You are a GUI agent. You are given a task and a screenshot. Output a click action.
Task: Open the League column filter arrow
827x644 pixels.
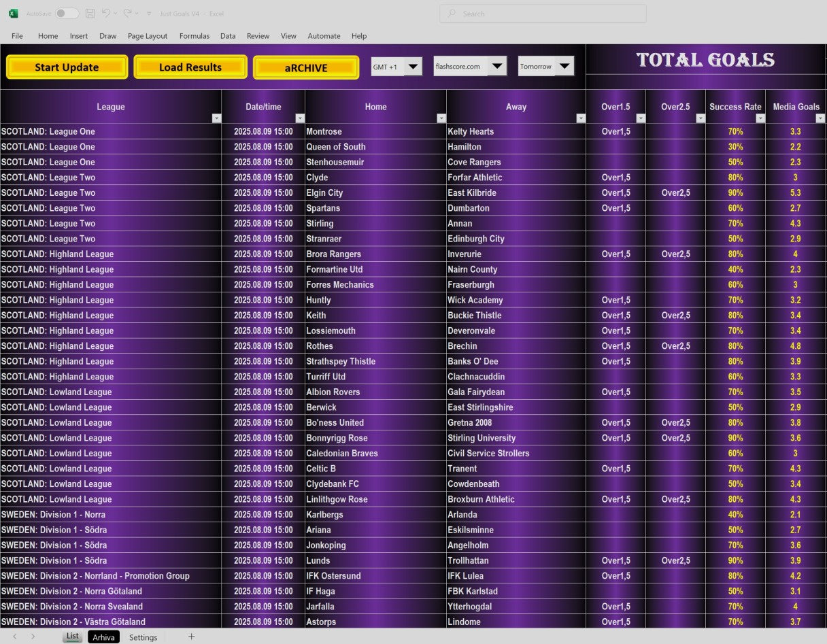click(216, 118)
